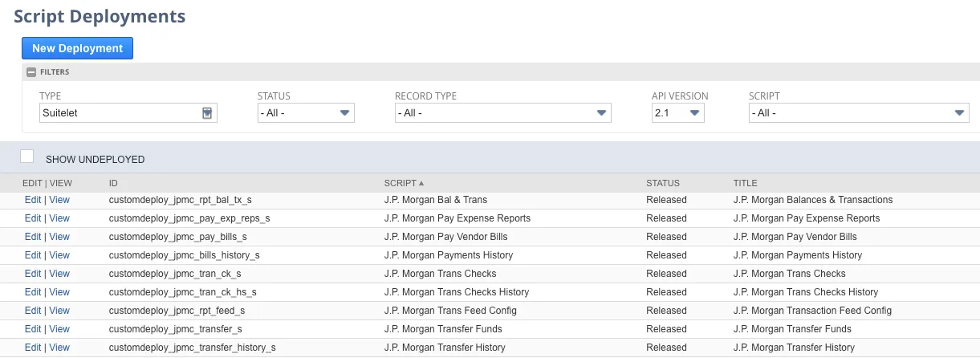This screenshot has height=358, width=980.
Task: Edit the customdeploy_jpmc_rpt_bal_tx_s deployment
Action: 33,200
